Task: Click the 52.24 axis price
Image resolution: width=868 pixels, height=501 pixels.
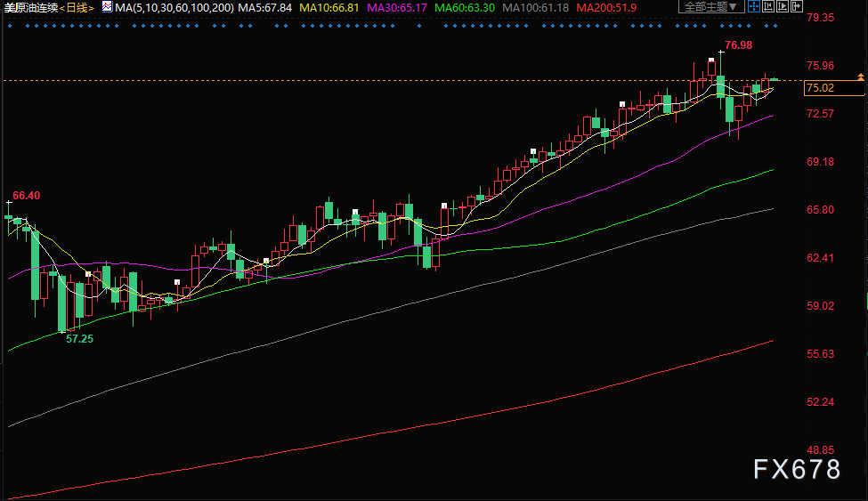Action: (x=821, y=402)
